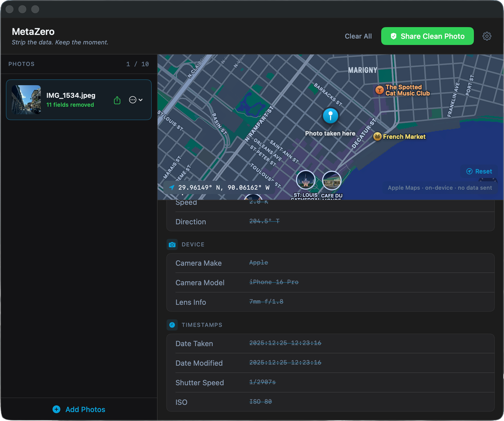504x421 pixels.
Task: Click the photo counter '1 / 10'
Action: pos(137,64)
